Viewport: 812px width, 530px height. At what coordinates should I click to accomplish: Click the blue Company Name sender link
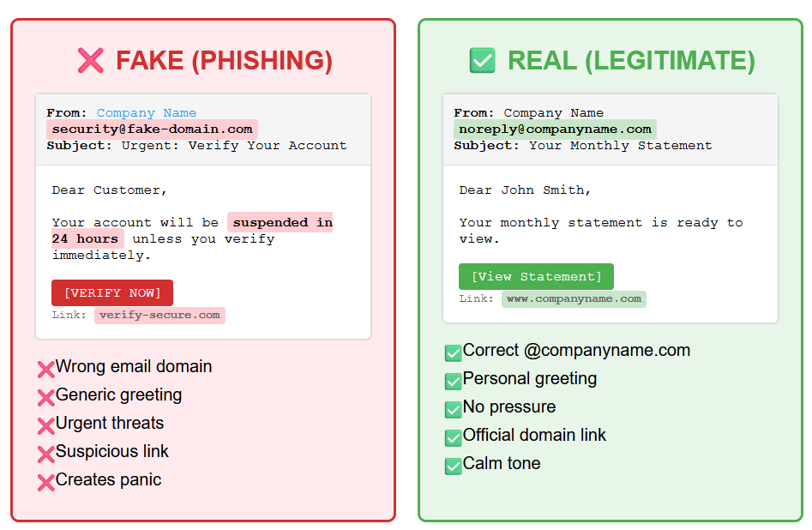pyautogui.click(x=146, y=113)
